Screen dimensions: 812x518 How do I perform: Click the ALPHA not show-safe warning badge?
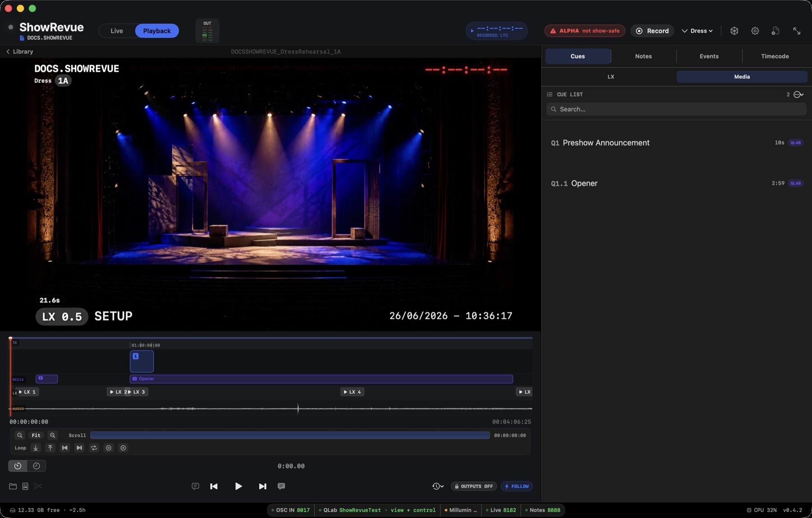pos(585,31)
